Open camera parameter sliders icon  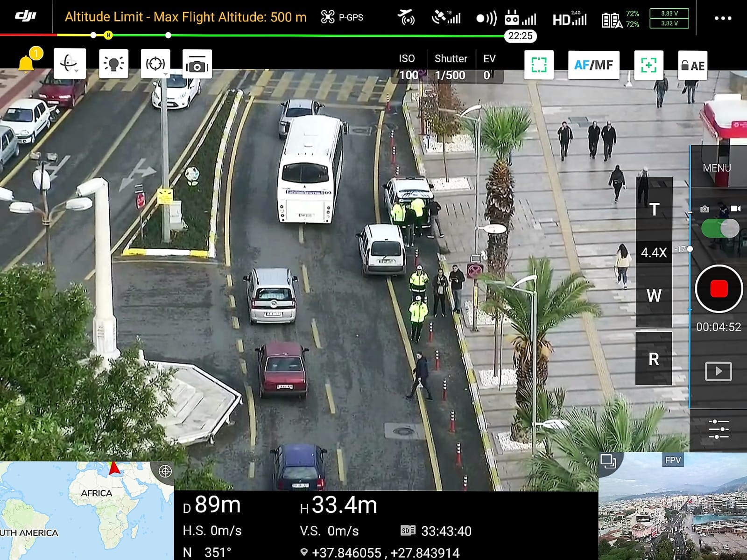pos(718,429)
